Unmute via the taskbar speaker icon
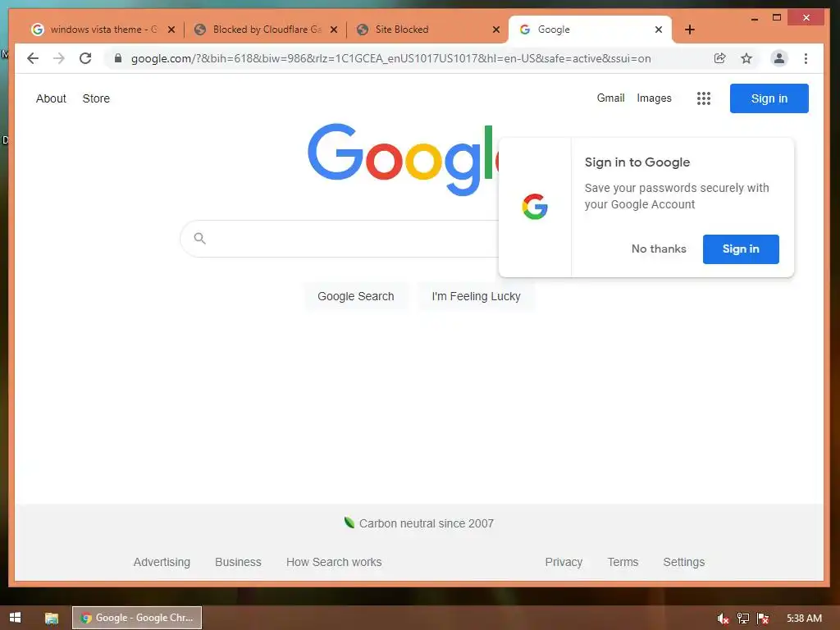 (x=723, y=619)
